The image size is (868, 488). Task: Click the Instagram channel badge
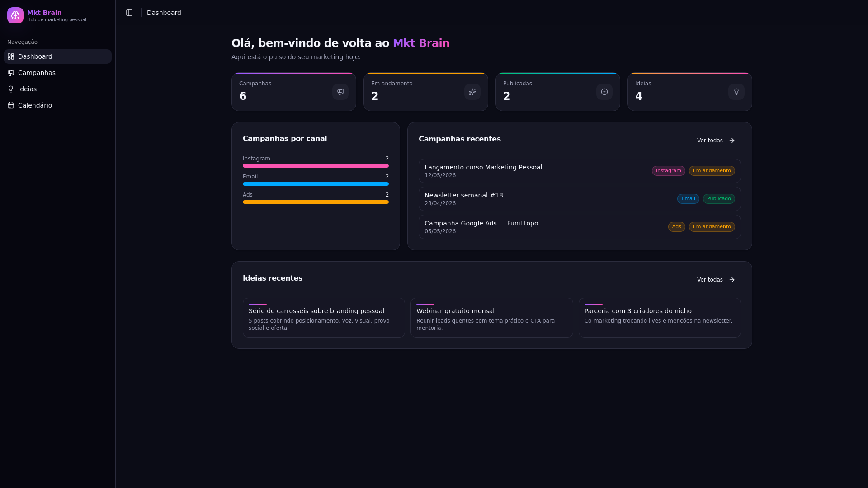pos(668,171)
